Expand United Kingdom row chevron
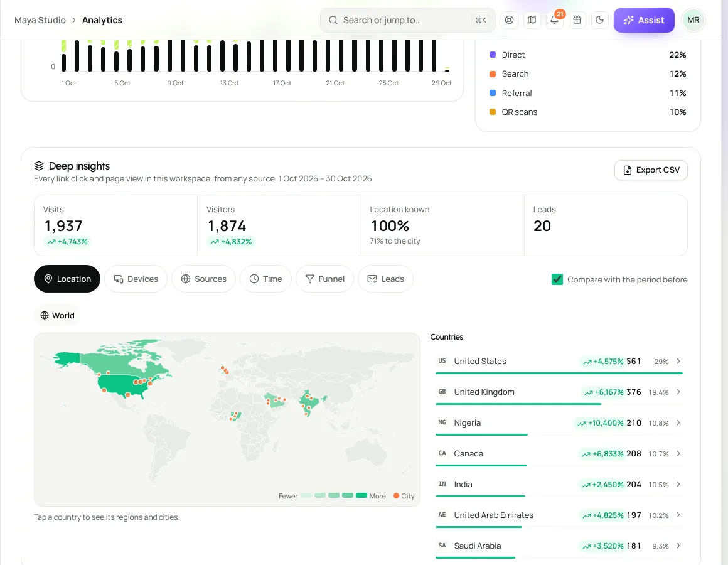 (678, 392)
